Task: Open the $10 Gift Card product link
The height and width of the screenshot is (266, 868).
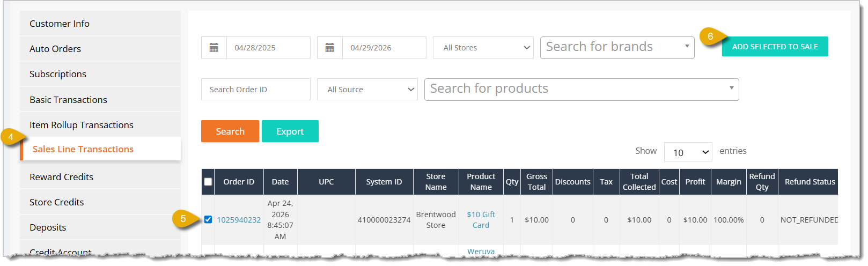Action: coord(481,220)
